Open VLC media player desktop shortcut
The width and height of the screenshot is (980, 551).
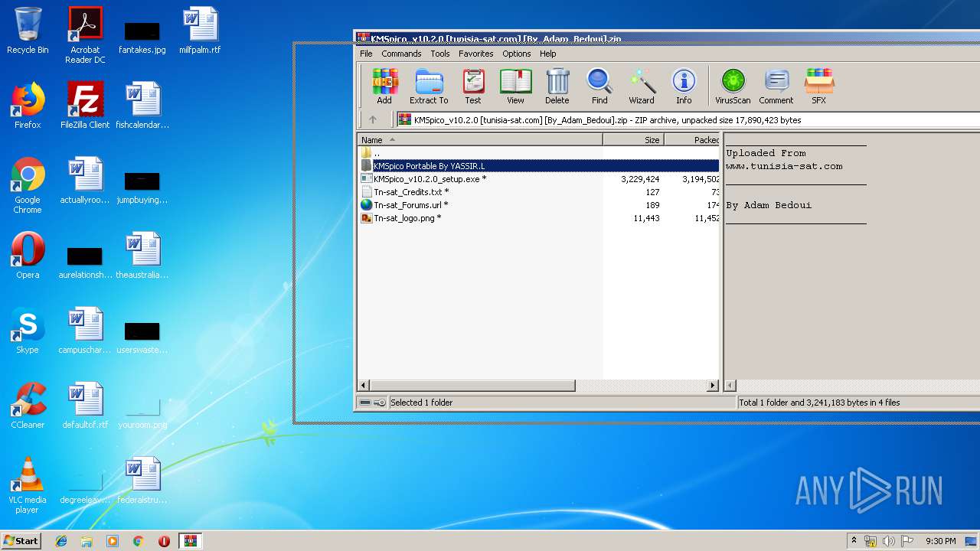(x=28, y=485)
